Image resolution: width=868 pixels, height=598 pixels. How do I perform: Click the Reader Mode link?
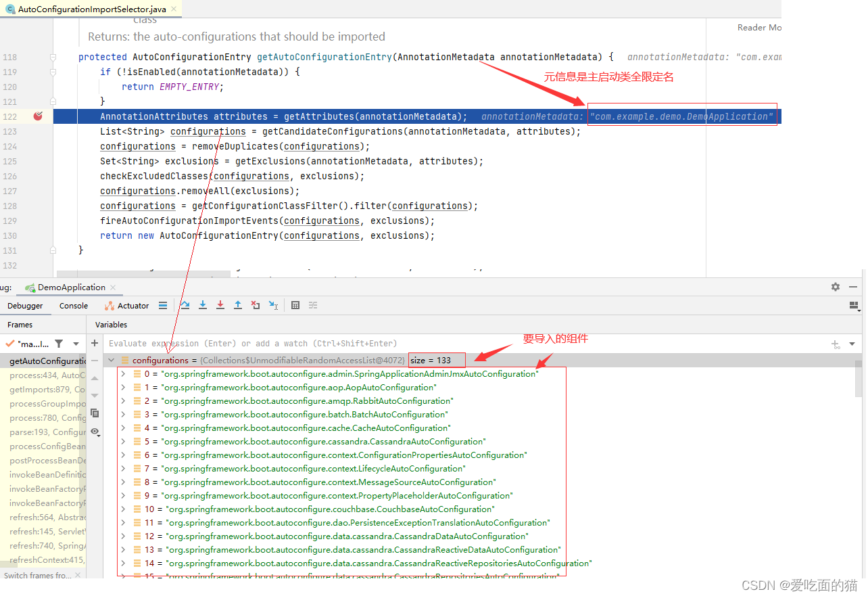coord(760,27)
